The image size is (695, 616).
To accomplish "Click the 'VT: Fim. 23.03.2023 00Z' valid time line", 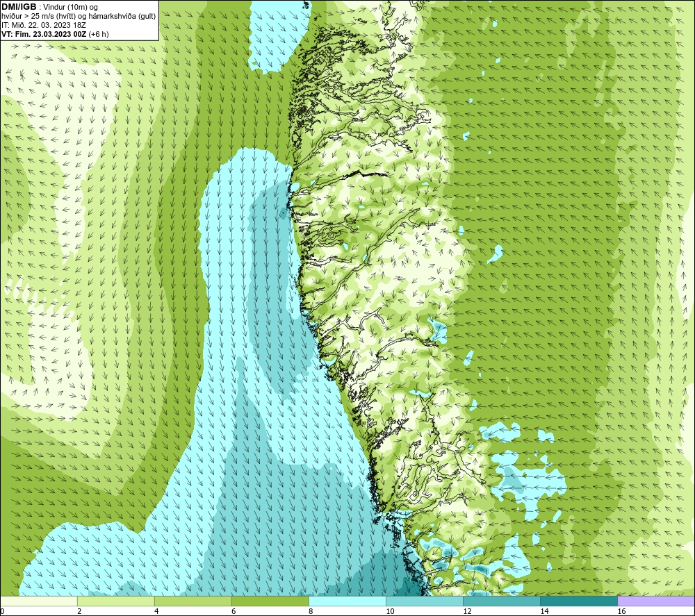I will pyautogui.click(x=44, y=34).
